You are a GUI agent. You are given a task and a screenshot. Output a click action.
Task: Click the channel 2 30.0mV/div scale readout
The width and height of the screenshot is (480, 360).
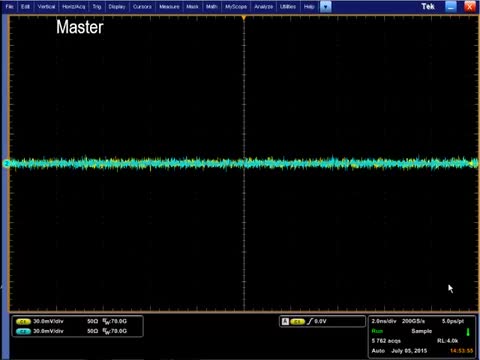(x=48, y=331)
